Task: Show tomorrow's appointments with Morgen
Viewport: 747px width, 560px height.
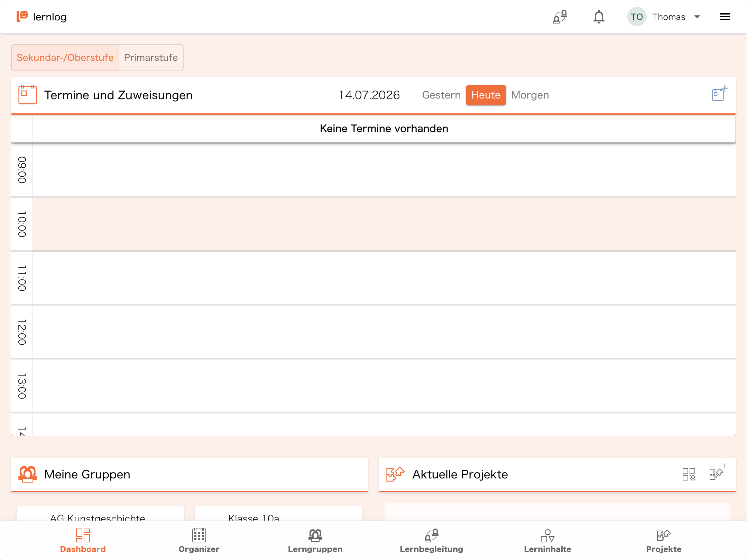Action: click(x=530, y=95)
